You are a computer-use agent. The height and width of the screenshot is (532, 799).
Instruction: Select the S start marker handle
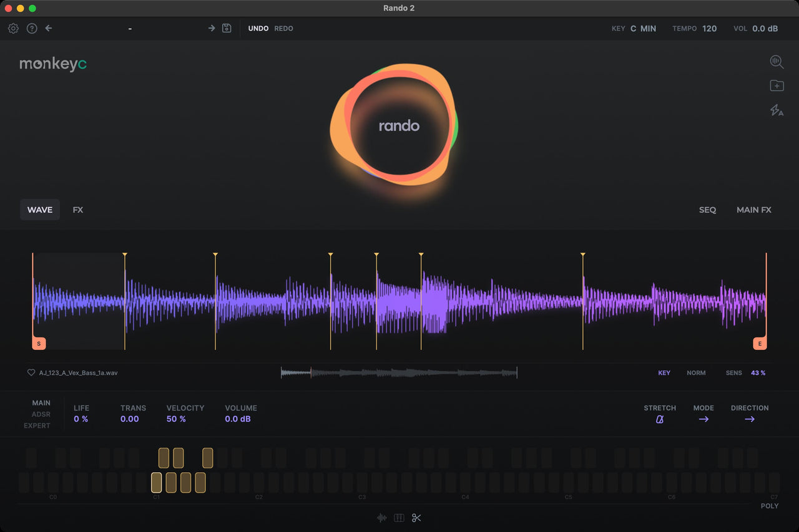39,344
